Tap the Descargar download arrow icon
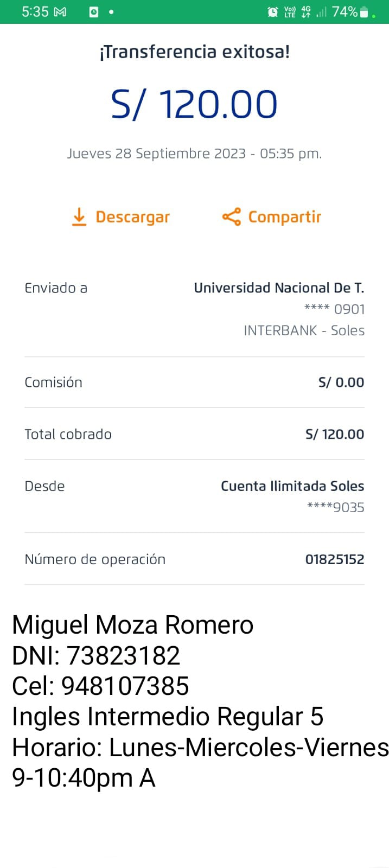This screenshot has height=868, width=389. [x=79, y=216]
